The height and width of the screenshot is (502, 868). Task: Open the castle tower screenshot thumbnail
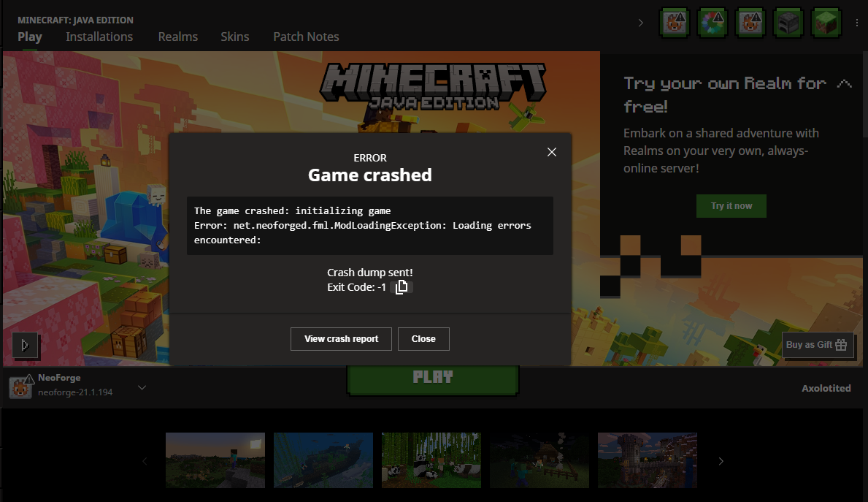click(647, 460)
